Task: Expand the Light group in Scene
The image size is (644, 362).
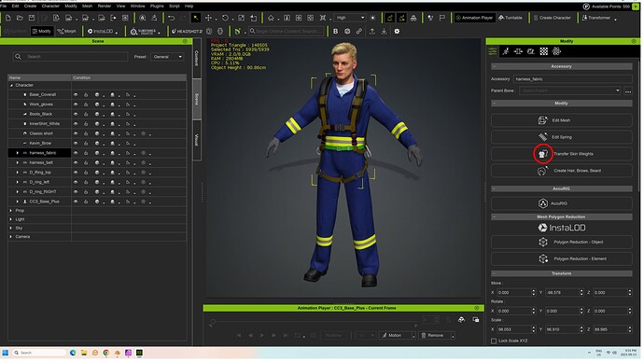Action: coord(11,219)
